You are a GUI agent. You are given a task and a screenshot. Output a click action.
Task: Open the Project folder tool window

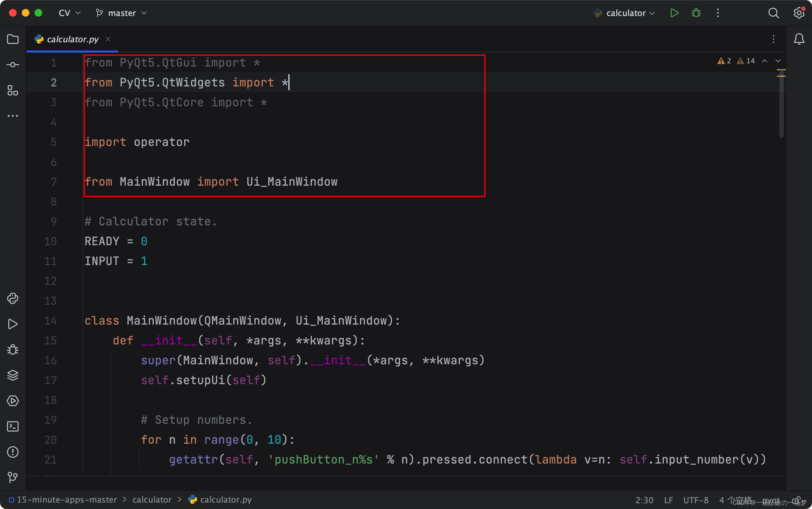pyautogui.click(x=13, y=39)
